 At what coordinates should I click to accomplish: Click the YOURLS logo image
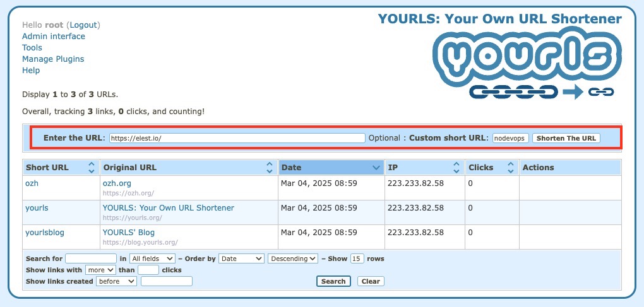(527, 62)
